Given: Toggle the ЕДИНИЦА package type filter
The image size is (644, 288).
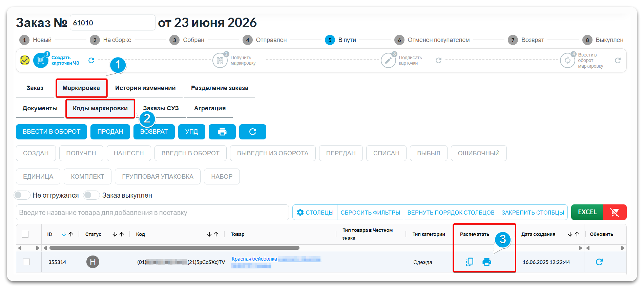Looking at the screenshot, I should 38,177.
